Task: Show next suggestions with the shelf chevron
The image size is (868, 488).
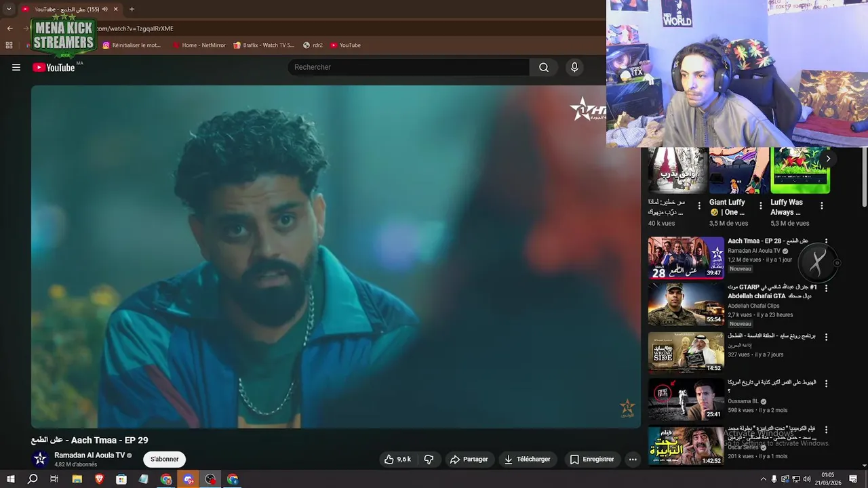Action: [x=828, y=159]
